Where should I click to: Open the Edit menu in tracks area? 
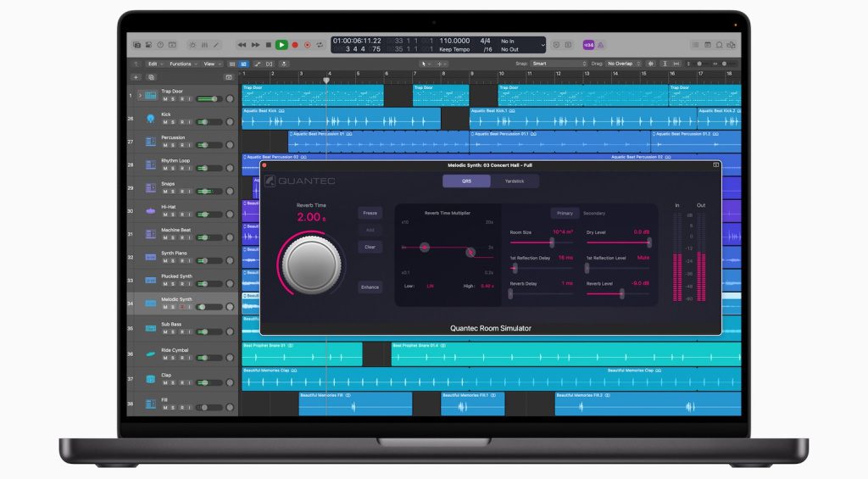pos(154,64)
